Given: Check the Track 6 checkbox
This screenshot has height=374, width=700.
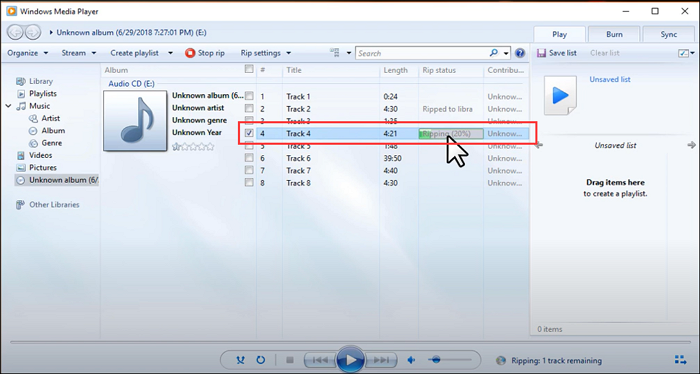Looking at the screenshot, I should (x=249, y=158).
